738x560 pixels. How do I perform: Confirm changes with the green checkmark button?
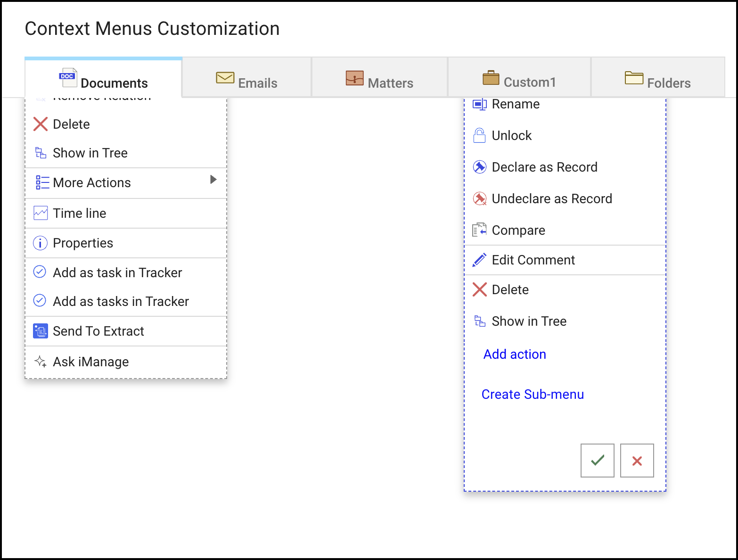pyautogui.click(x=597, y=461)
